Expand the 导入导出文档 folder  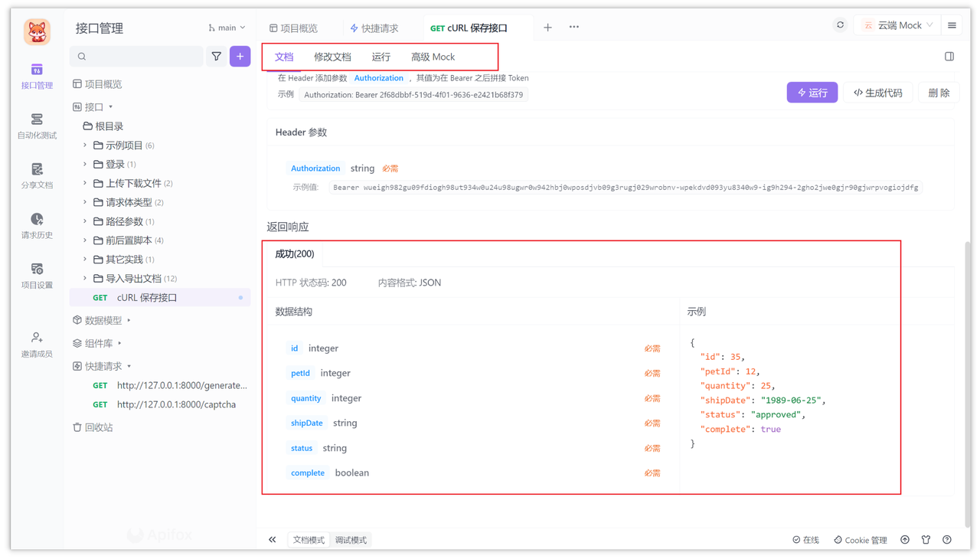pyautogui.click(x=85, y=278)
